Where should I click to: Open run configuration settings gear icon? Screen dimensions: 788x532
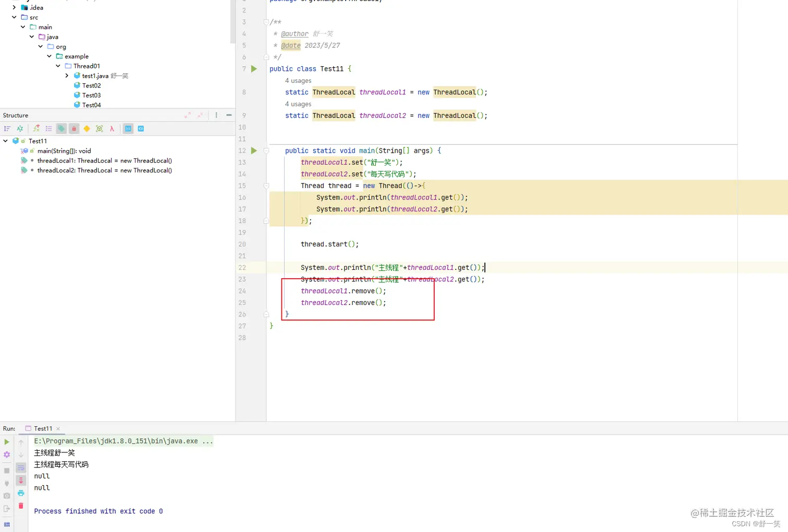(x=7, y=455)
